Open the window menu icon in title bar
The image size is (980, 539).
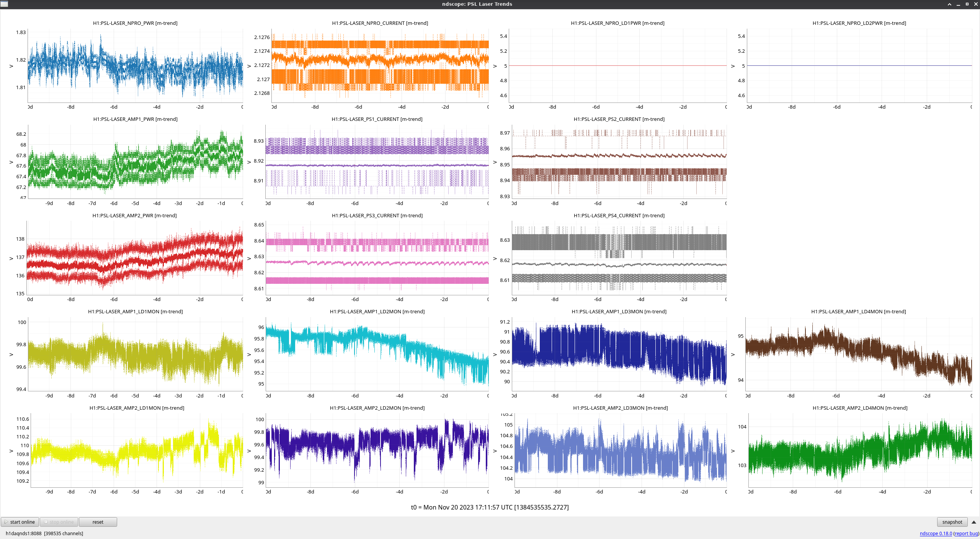[x=4, y=4]
